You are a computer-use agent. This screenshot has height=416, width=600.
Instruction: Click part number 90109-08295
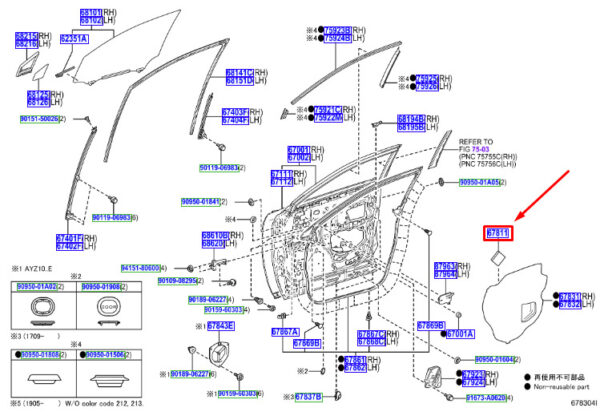point(177,281)
